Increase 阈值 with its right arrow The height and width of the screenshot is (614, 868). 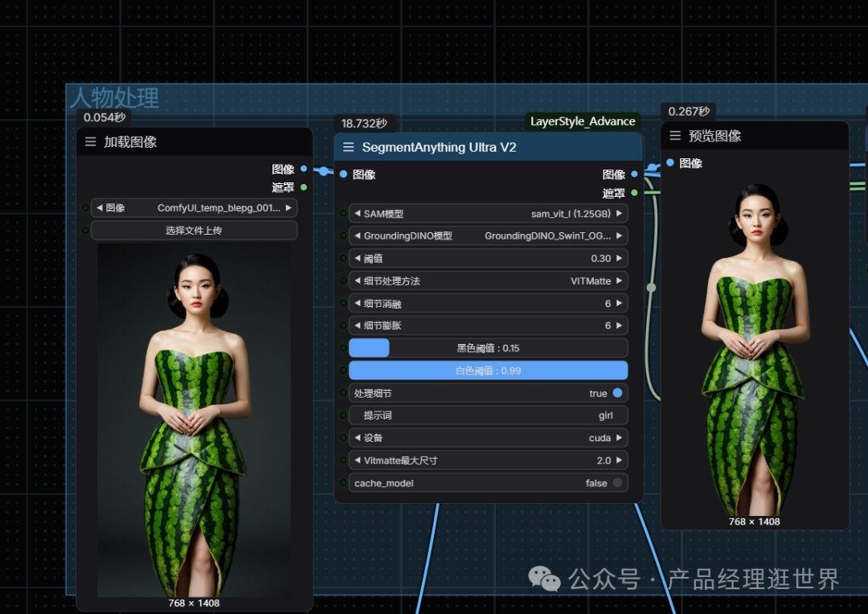(x=619, y=258)
